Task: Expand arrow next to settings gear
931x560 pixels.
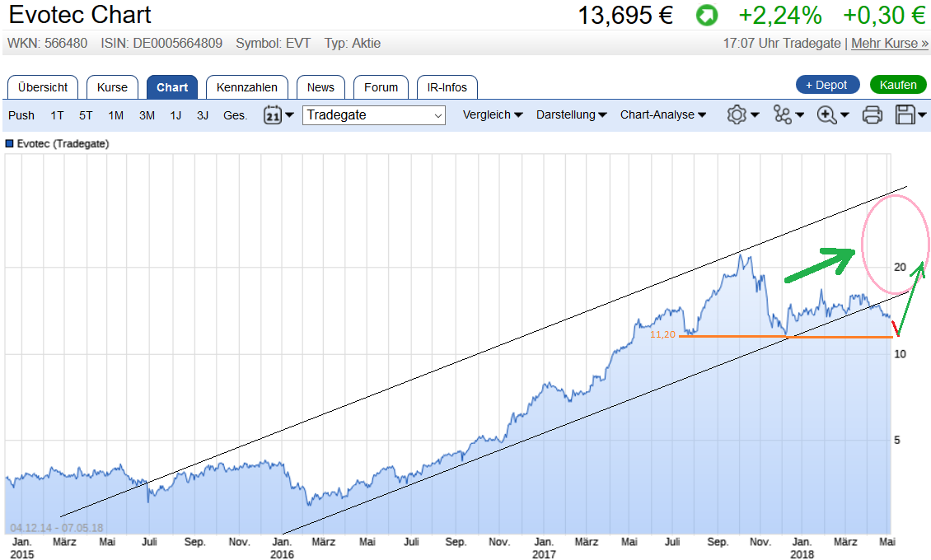Action: 755,114
